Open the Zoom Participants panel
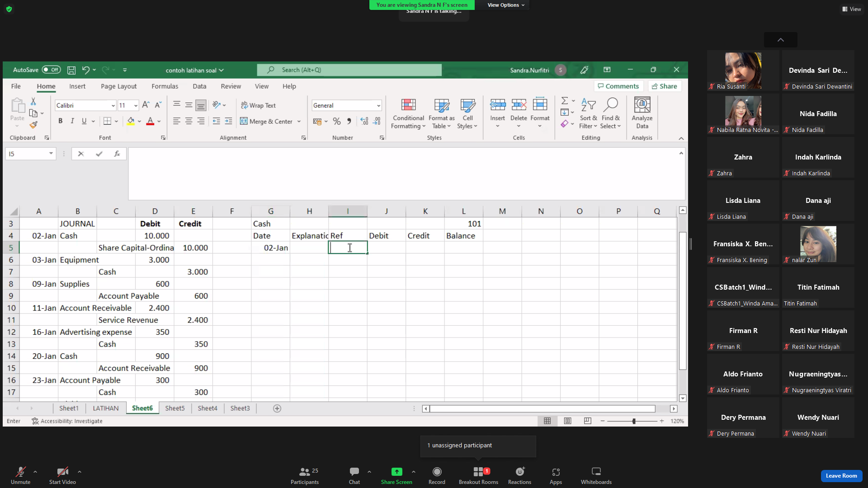The height and width of the screenshot is (488, 868). coord(305,475)
